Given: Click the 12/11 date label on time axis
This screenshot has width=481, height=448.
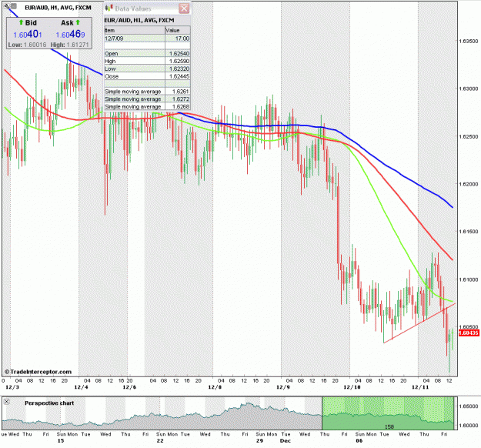Looking at the screenshot, I should click(x=420, y=387).
